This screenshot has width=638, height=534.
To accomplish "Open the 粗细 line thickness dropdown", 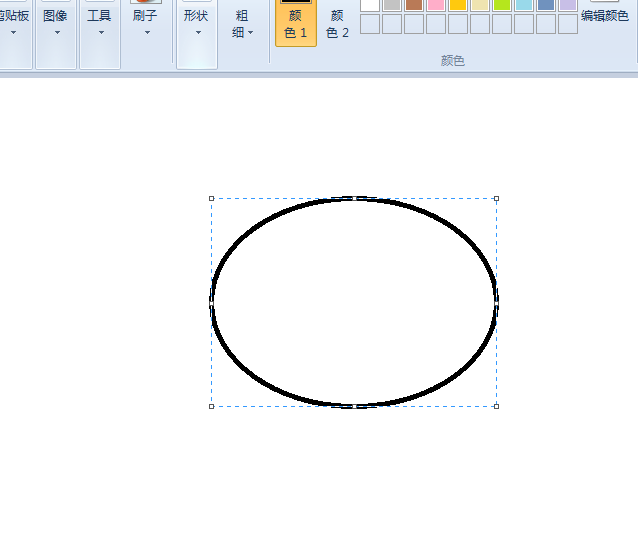I will (243, 24).
